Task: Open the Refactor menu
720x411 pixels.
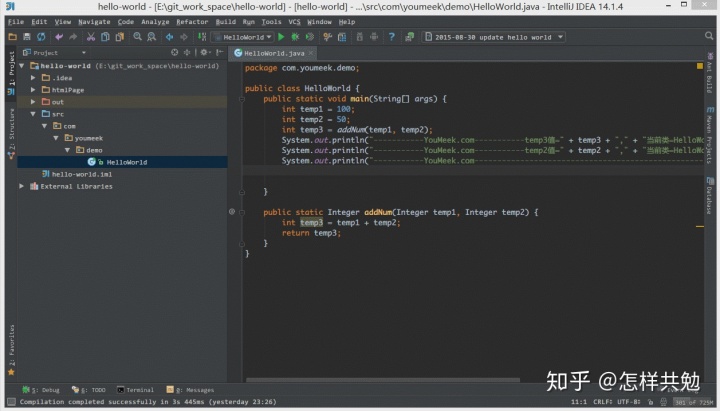Action: coord(192,22)
